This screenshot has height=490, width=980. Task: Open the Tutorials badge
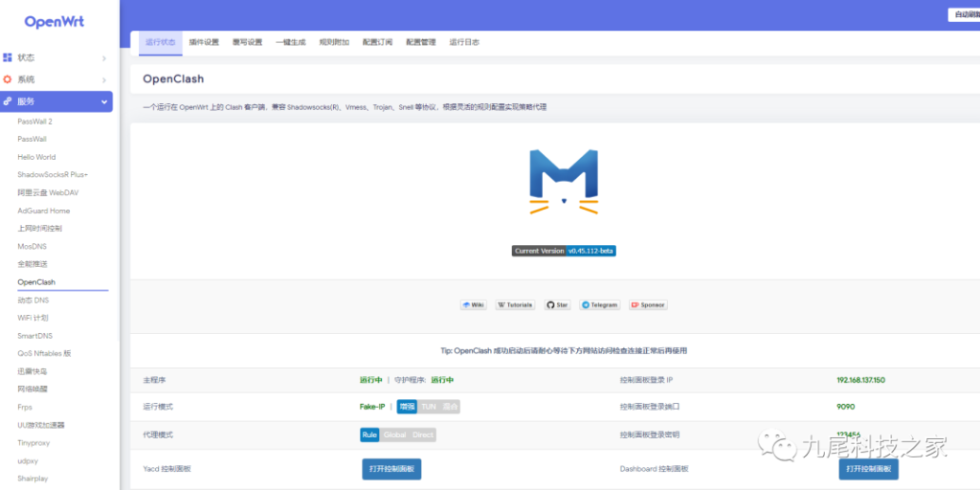[515, 305]
